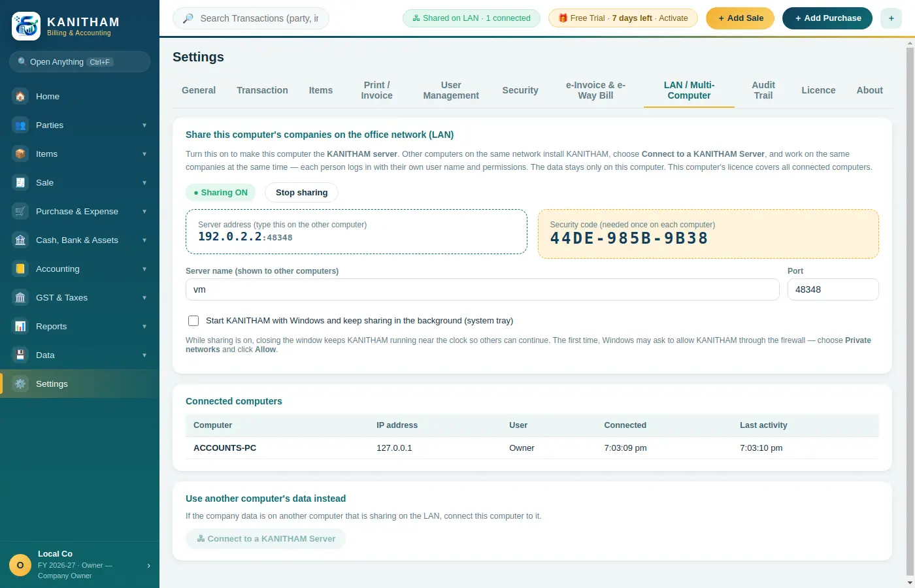
Task: Click the Stop sharing button
Action: tap(302, 193)
